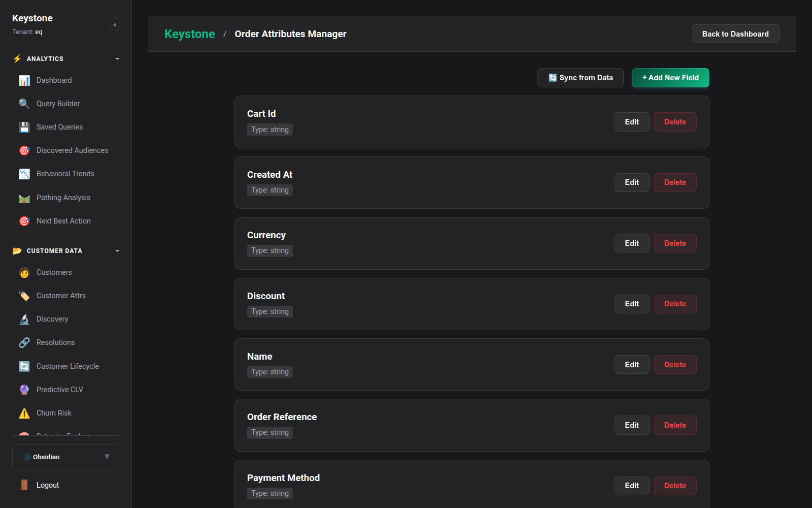812x508 pixels.
Task: Click the Customers person icon
Action: 24,272
